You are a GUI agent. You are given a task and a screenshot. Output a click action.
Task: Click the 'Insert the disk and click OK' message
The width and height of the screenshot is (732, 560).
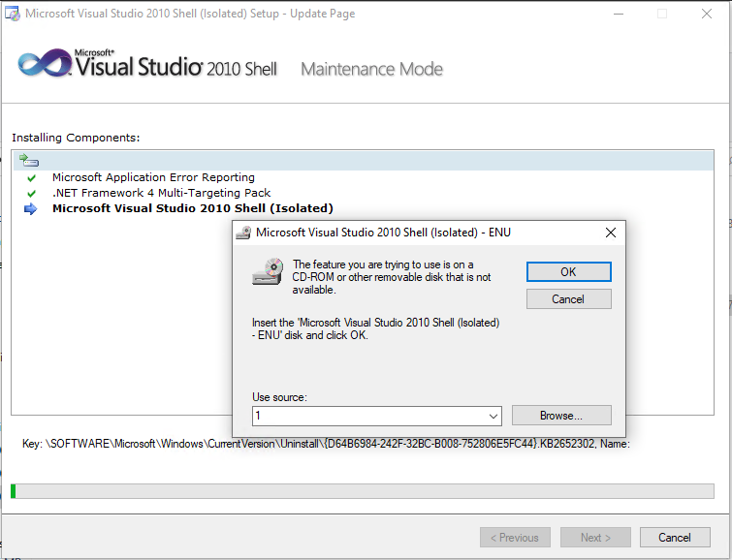pyautogui.click(x=376, y=328)
